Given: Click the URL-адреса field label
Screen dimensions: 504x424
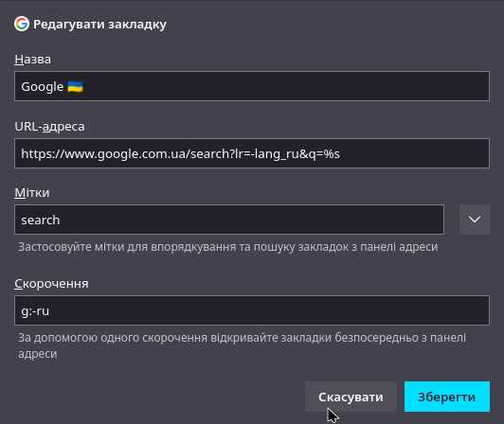Looking at the screenshot, I should point(49,127).
